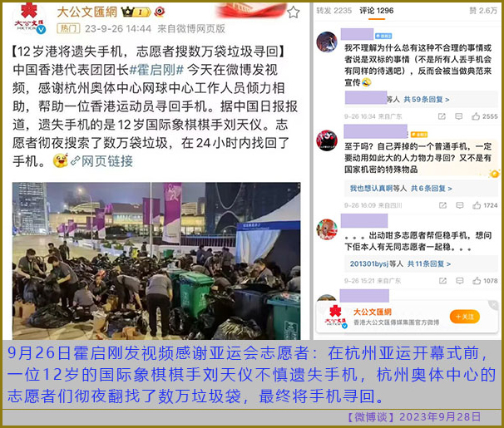This screenshot has width=504, height=428.
Task: Open the 大公文匯網 profile avatar
Action: [x=29, y=18]
